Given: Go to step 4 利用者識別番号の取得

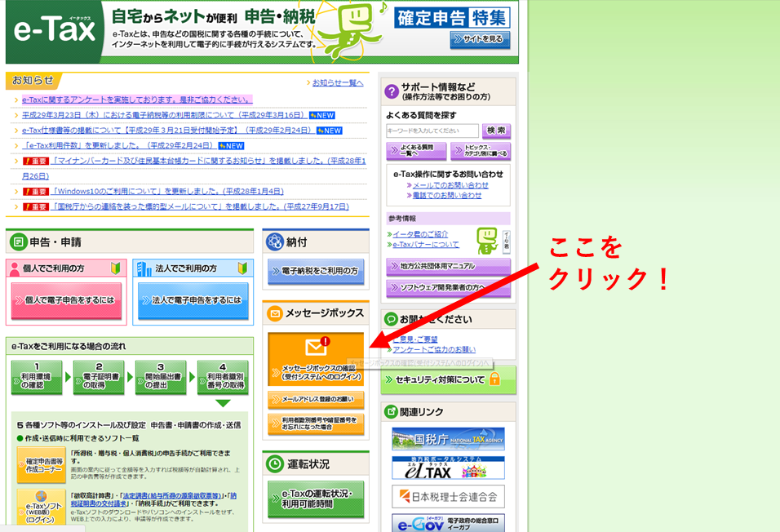Looking at the screenshot, I should click(223, 377).
